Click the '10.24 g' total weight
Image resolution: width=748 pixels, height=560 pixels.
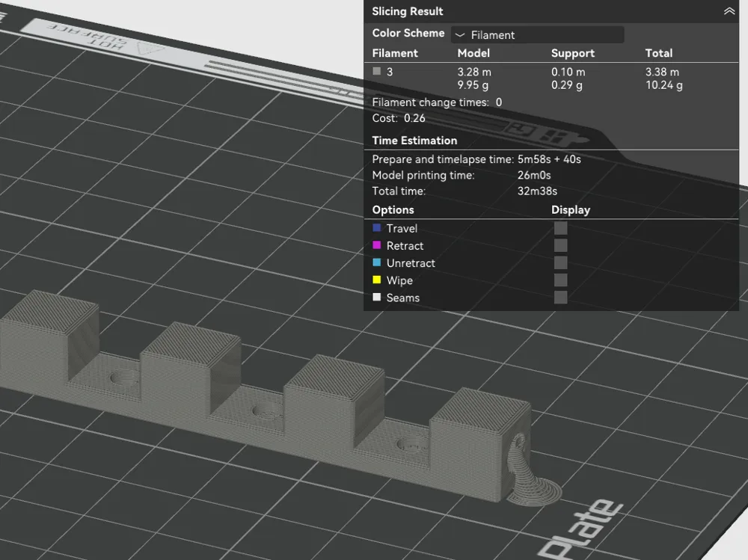[664, 85]
